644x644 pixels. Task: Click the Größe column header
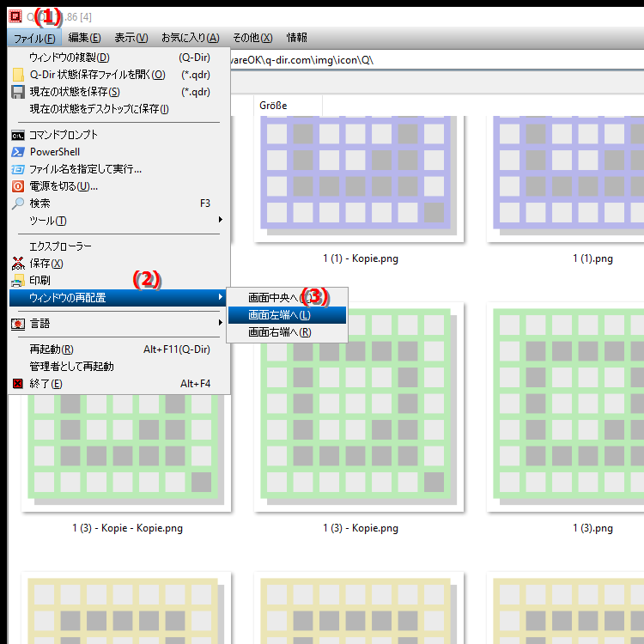pyautogui.click(x=288, y=106)
